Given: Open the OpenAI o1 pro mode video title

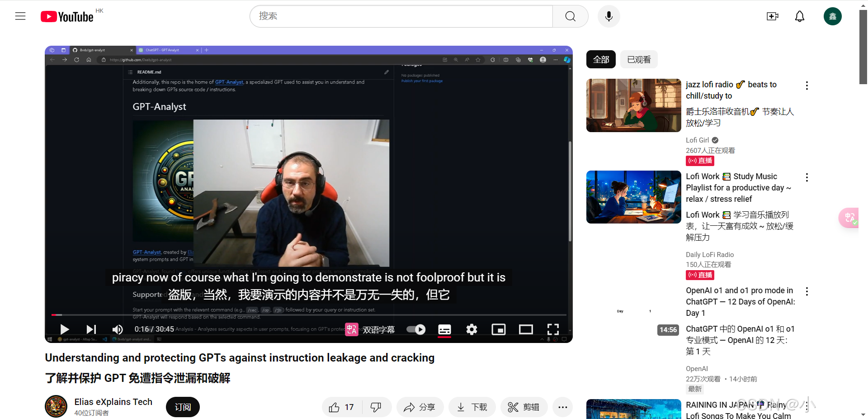Looking at the screenshot, I should click(740, 302).
